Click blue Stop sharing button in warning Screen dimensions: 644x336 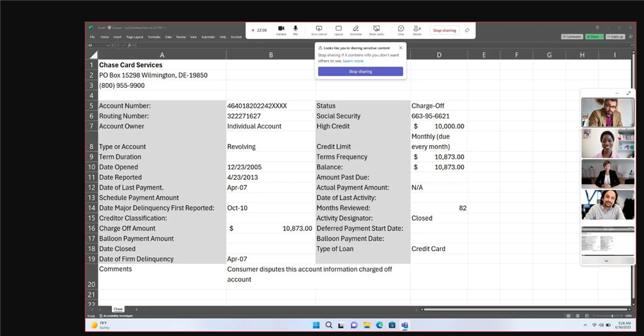click(x=360, y=71)
